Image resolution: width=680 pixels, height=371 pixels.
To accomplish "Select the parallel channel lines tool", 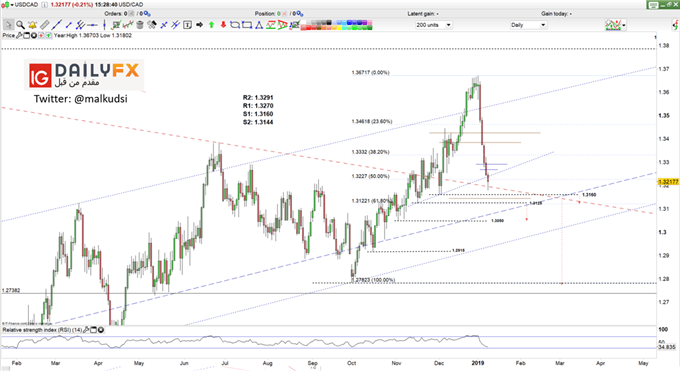I will 80,25.
